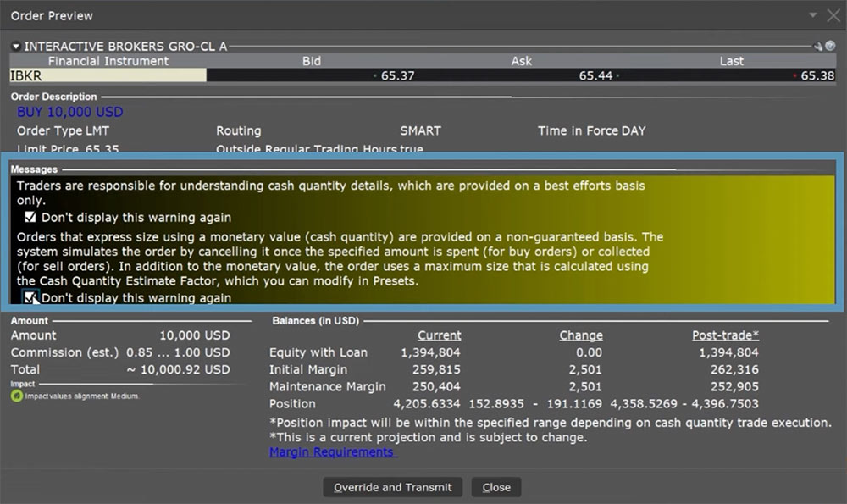Click the Financial Instrument column header

coord(108,61)
